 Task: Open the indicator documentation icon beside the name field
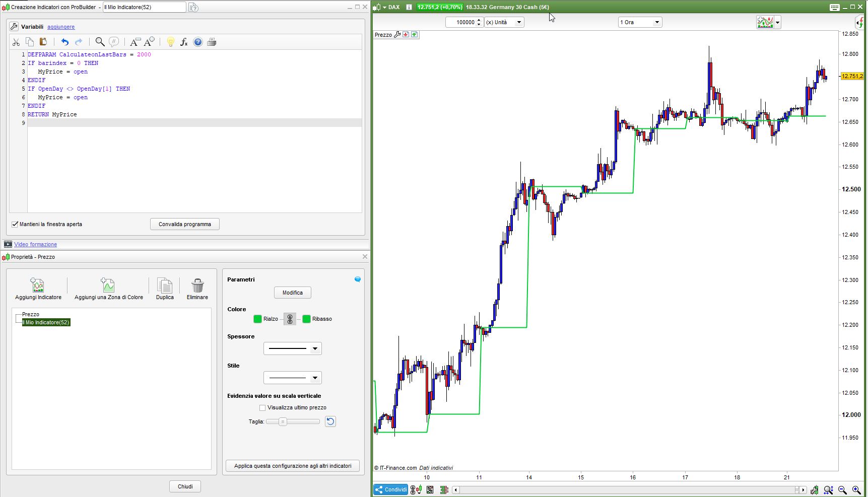coord(193,8)
